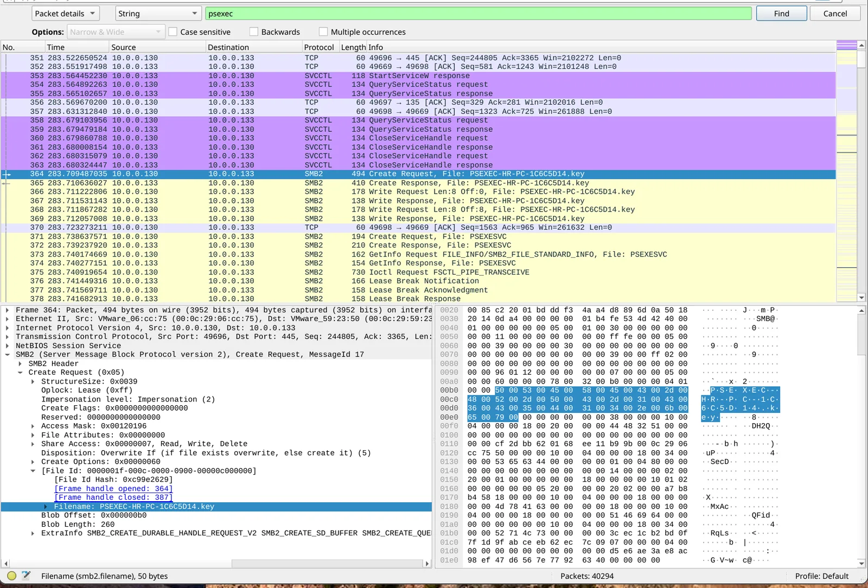Screen dimensions: 868x588
Task: Sort by the Info column header
Action: click(x=601, y=47)
